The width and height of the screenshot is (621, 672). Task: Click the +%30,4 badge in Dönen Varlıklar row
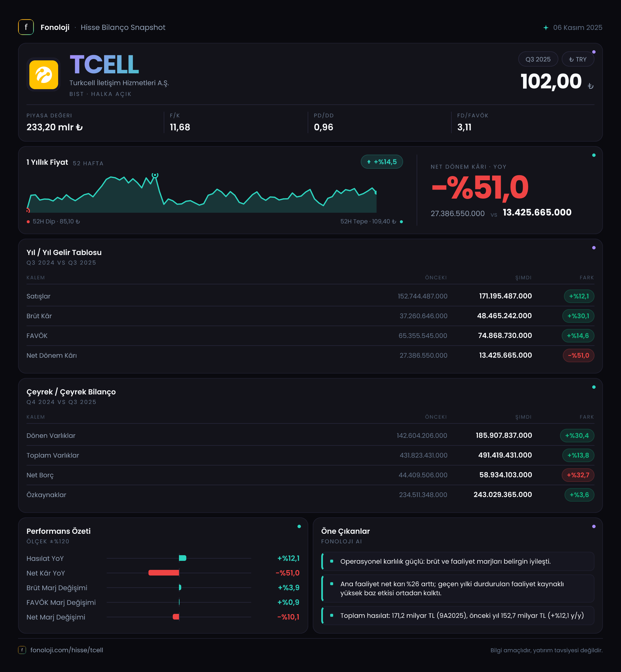pyautogui.click(x=577, y=436)
